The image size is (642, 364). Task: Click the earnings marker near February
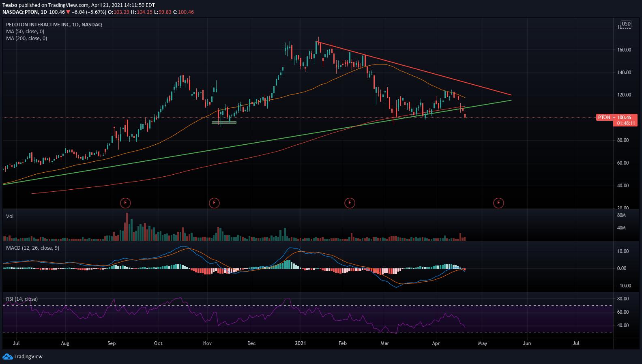[350, 203]
